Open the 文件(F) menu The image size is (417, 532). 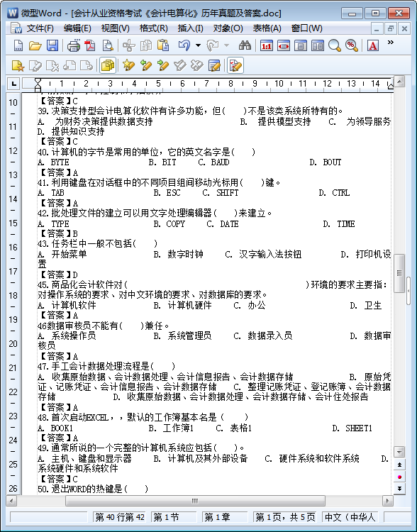[x=40, y=28]
